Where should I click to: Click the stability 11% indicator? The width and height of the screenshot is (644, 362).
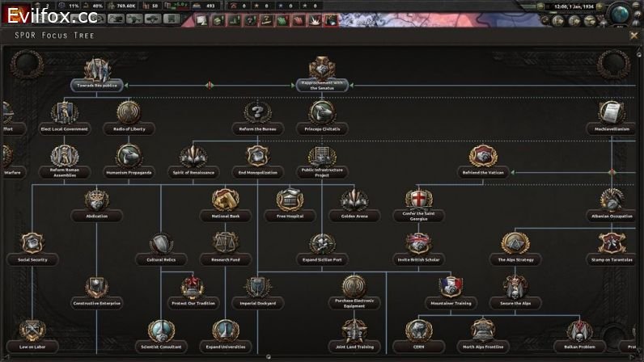point(69,6)
